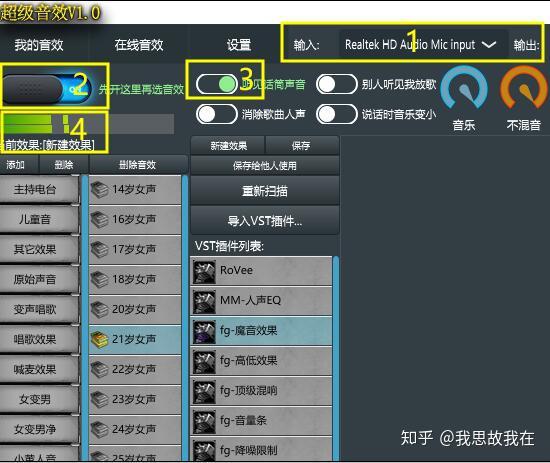Screen dimensions: 550x463
Task: Enable 别人听见我放歌 switch
Action: coord(337,84)
